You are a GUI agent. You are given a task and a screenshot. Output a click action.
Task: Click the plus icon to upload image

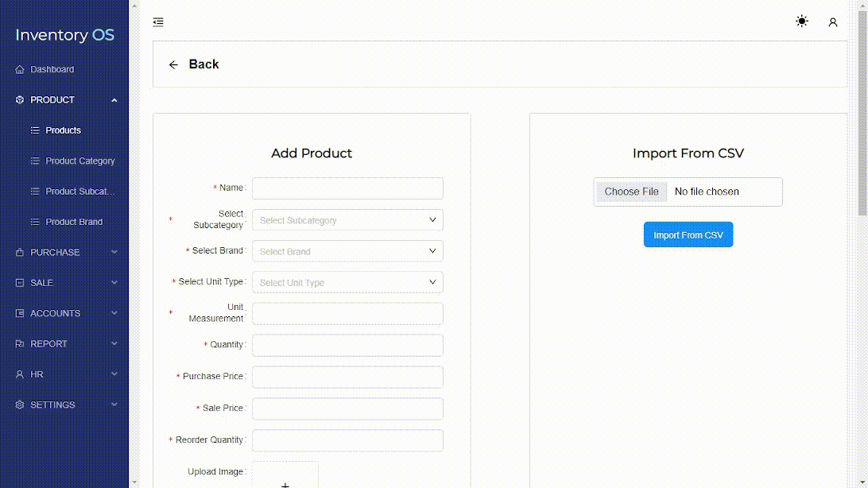point(285,483)
